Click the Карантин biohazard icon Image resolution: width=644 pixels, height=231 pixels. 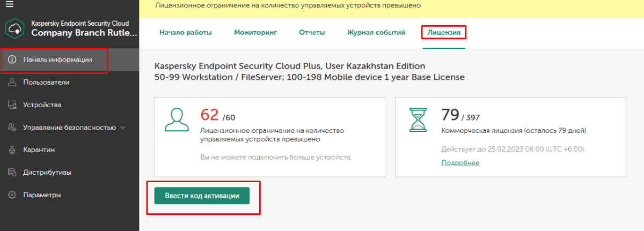12,150
